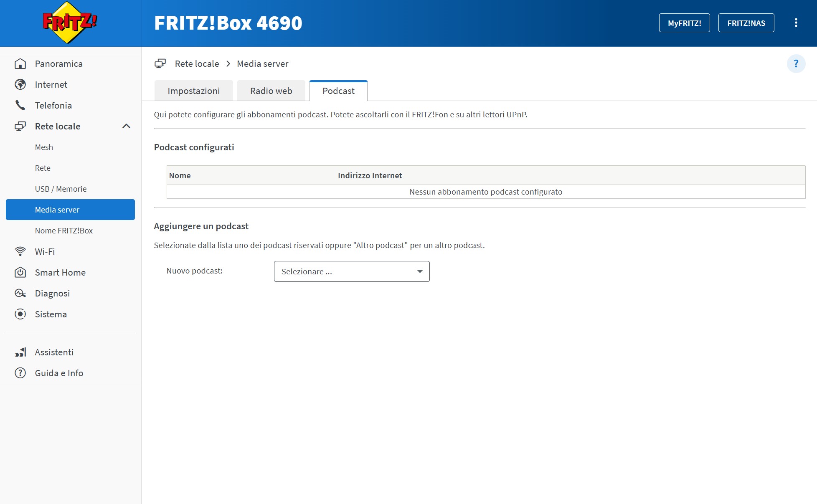Click the FRITZ!NAS button

(746, 23)
